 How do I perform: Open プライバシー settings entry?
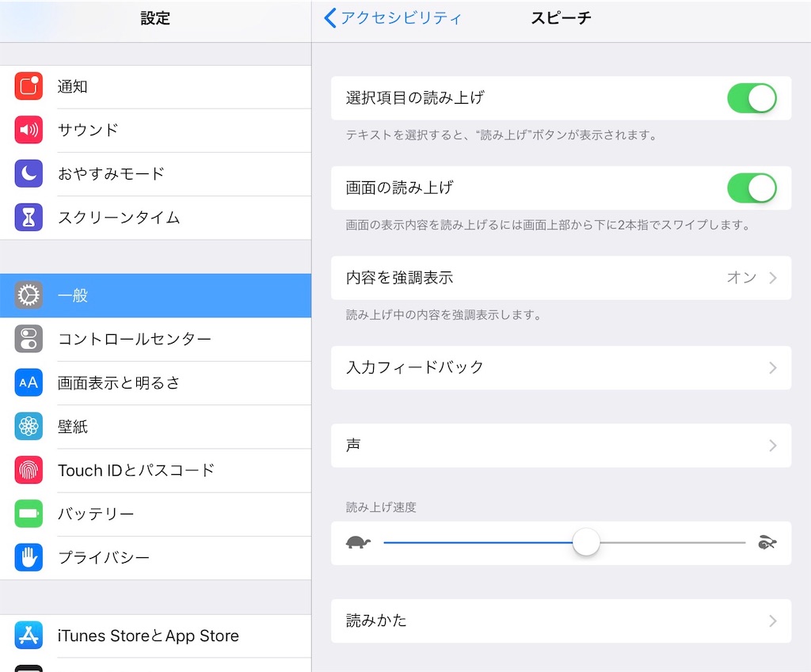155,558
